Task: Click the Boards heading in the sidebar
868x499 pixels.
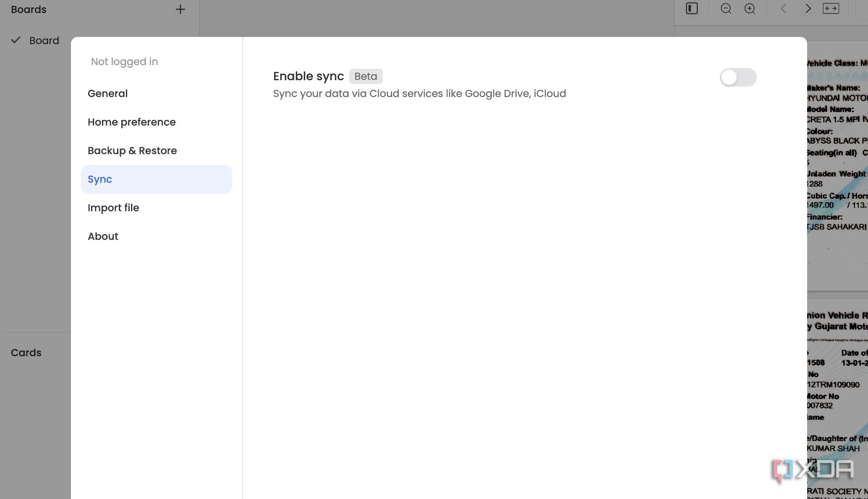Action: click(29, 9)
